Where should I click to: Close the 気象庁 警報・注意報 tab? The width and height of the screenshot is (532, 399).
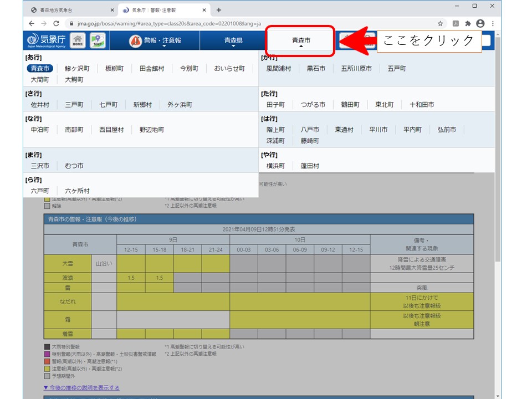click(204, 10)
